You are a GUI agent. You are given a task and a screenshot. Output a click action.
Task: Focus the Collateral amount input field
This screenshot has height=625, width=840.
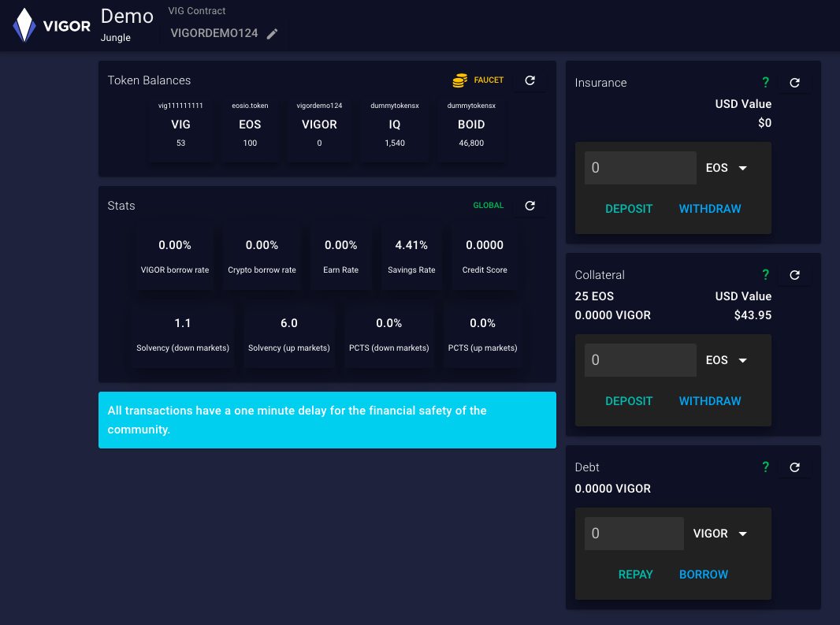click(640, 360)
